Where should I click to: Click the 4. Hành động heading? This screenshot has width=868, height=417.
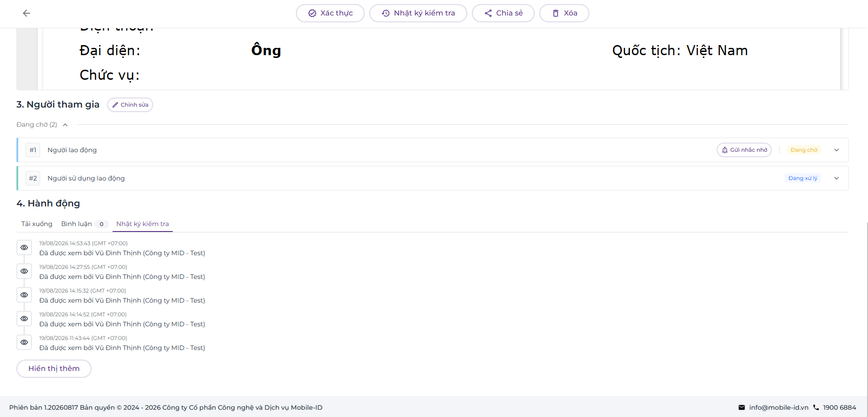(x=48, y=203)
